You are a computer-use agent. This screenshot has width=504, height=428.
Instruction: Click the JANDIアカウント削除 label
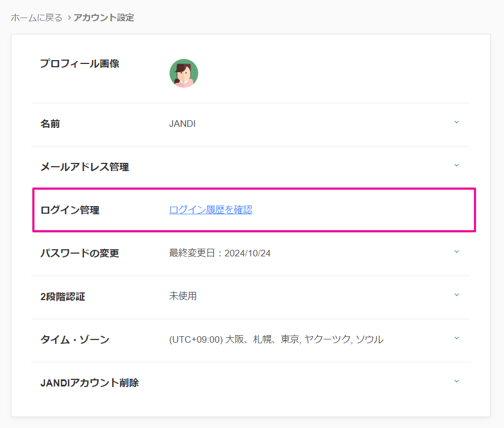coord(90,383)
